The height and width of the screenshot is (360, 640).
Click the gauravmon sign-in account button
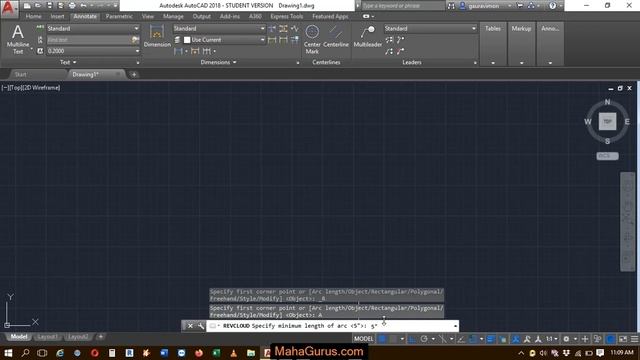coord(484,6)
